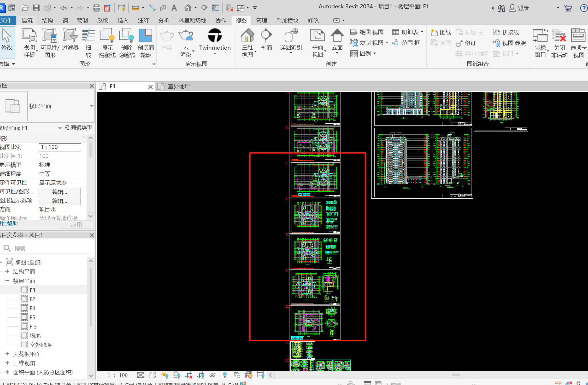Viewport: 588px width, 385px height.
Task: Collapse the 楼层平面 tree node
Action: 7,281
